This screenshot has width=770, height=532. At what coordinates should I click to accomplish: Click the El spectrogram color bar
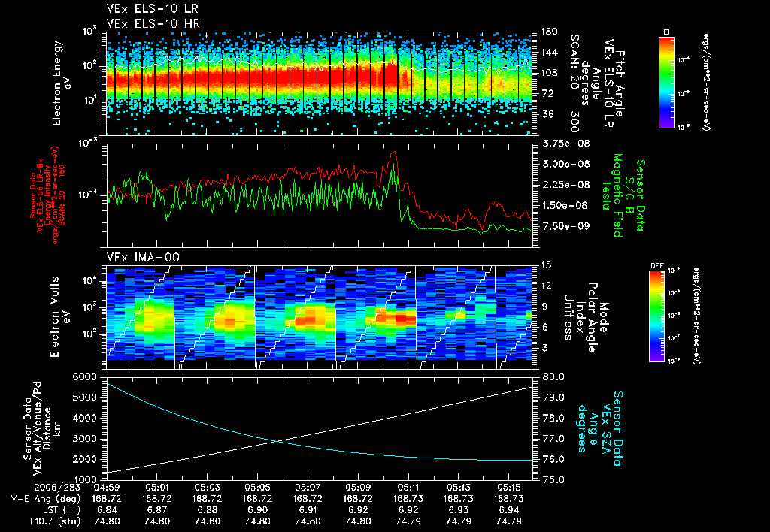pyautogui.click(x=666, y=82)
